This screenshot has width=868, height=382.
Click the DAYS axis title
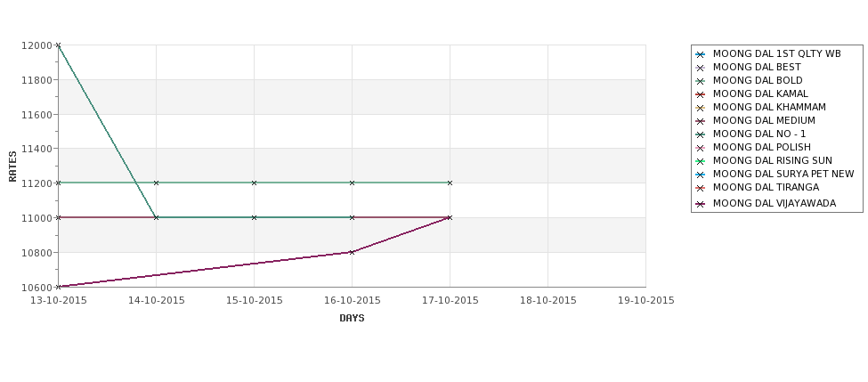coord(352,319)
